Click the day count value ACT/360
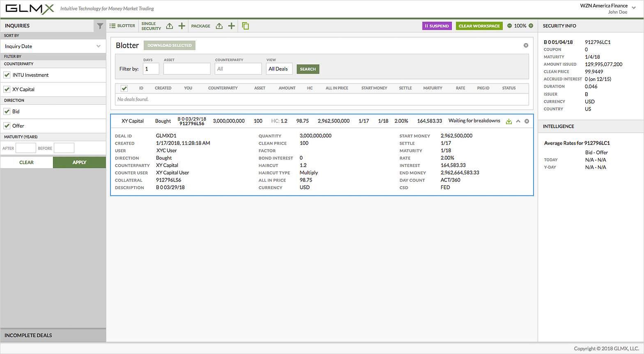The width and height of the screenshot is (644, 354). tap(451, 180)
